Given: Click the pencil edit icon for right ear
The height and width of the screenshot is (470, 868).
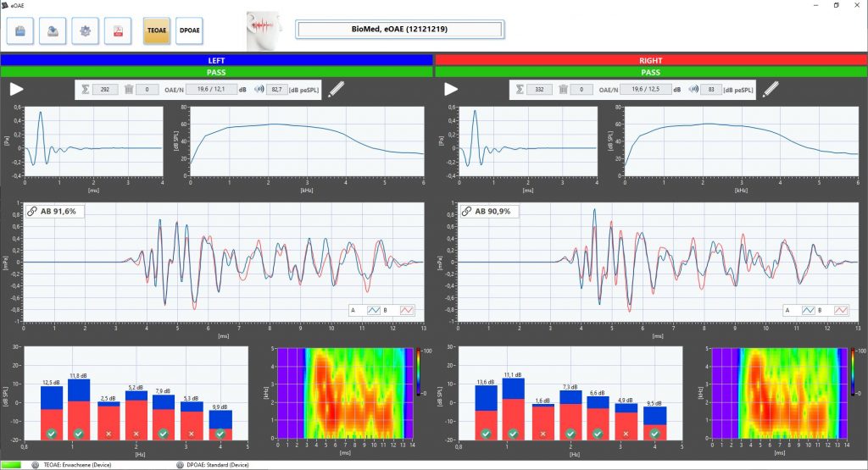Looking at the screenshot, I should [771, 89].
